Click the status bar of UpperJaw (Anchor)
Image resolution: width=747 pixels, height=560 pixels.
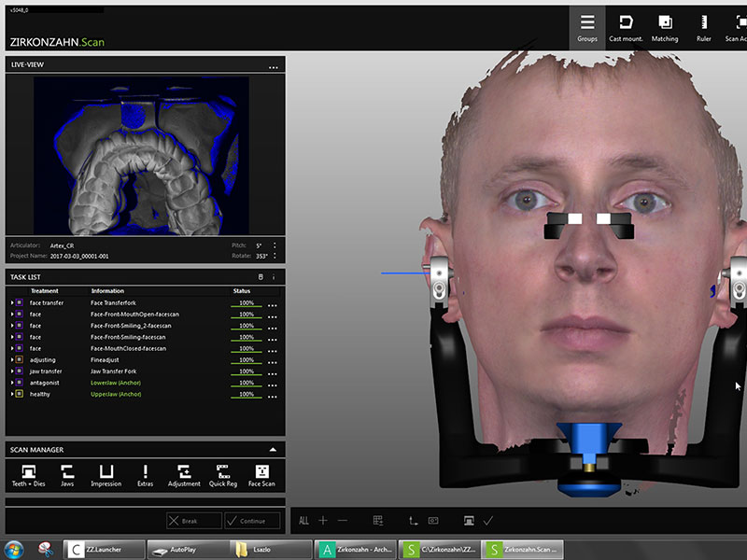[x=247, y=395]
